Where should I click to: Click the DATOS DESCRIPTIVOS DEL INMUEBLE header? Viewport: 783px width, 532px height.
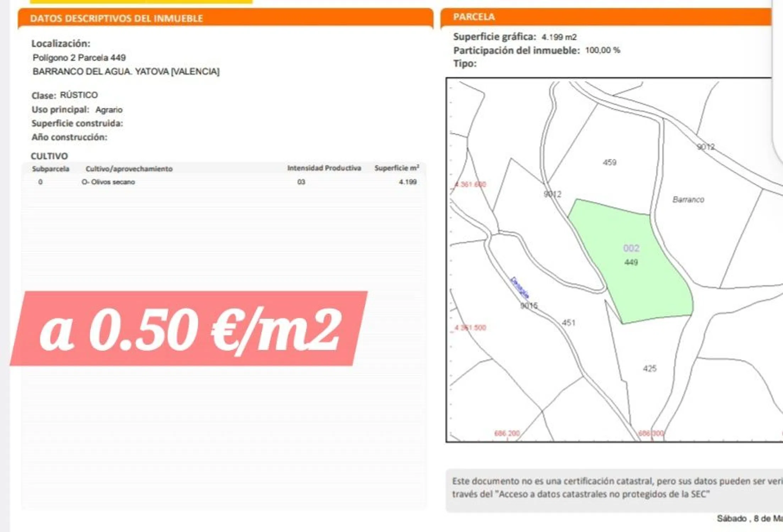pyautogui.click(x=116, y=18)
